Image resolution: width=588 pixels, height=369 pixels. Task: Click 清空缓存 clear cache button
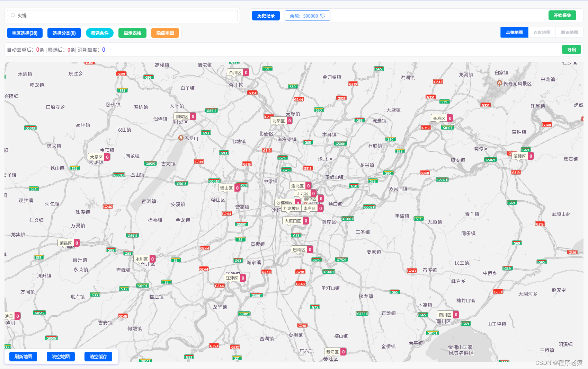click(x=98, y=357)
